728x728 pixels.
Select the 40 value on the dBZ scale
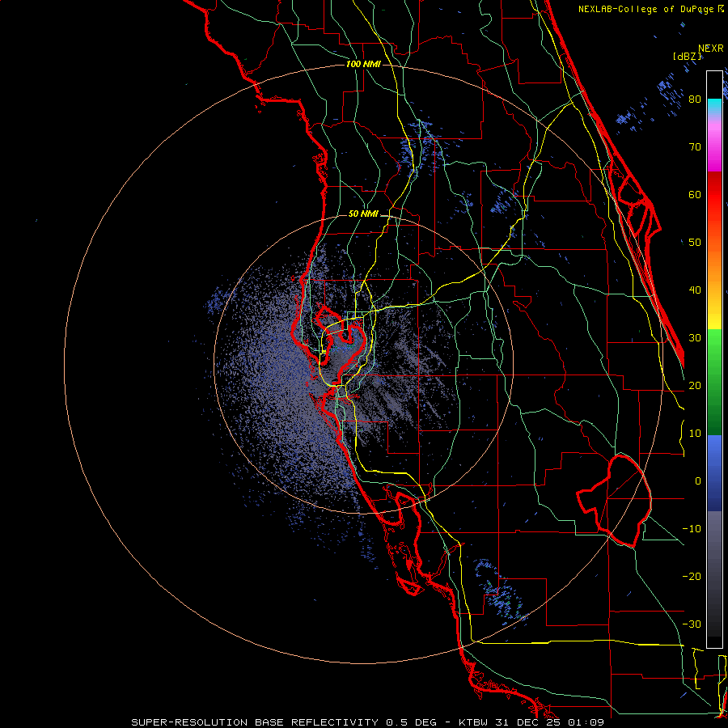click(x=695, y=290)
